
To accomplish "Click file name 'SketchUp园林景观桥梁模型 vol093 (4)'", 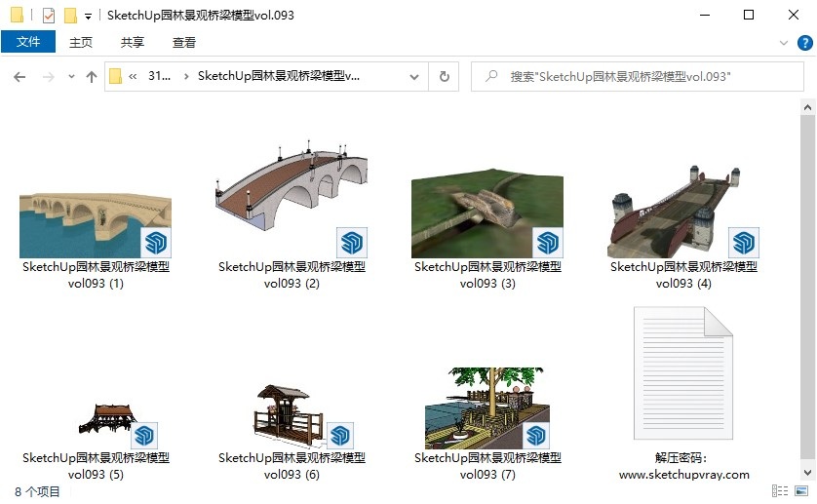I will tap(683, 275).
